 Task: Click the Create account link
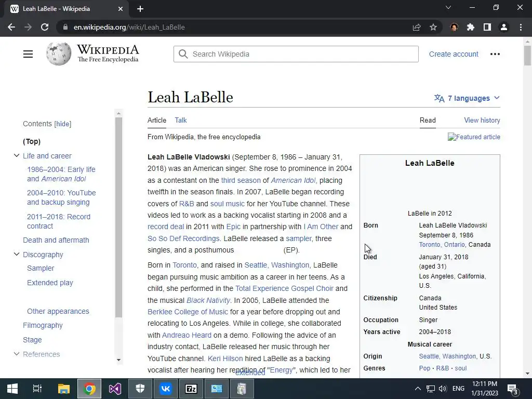coord(454,54)
